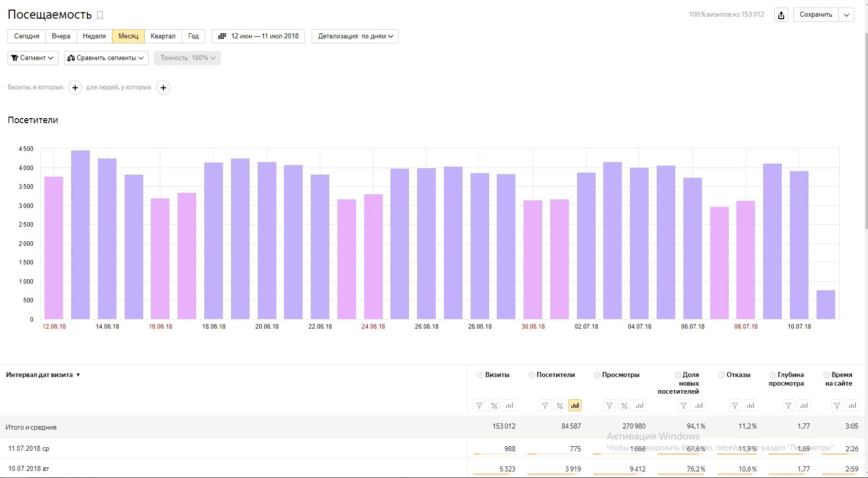This screenshot has height=478, width=868.
Task: Click total Просмотры value 270 980
Action: click(634, 427)
